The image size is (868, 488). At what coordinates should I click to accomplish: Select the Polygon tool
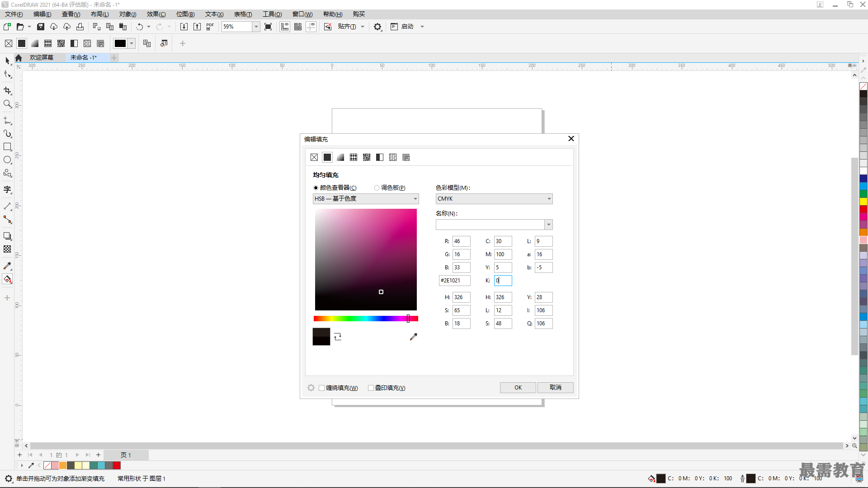[7, 173]
